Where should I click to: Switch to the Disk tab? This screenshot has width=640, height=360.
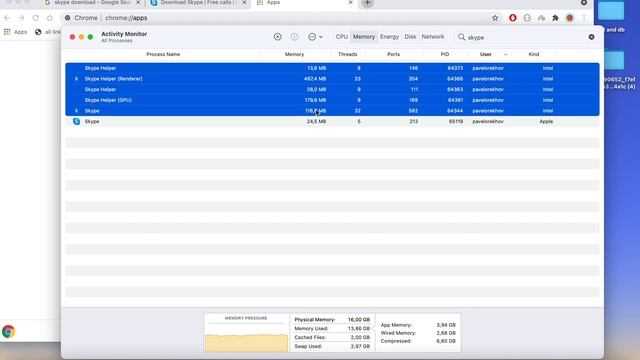(410, 37)
